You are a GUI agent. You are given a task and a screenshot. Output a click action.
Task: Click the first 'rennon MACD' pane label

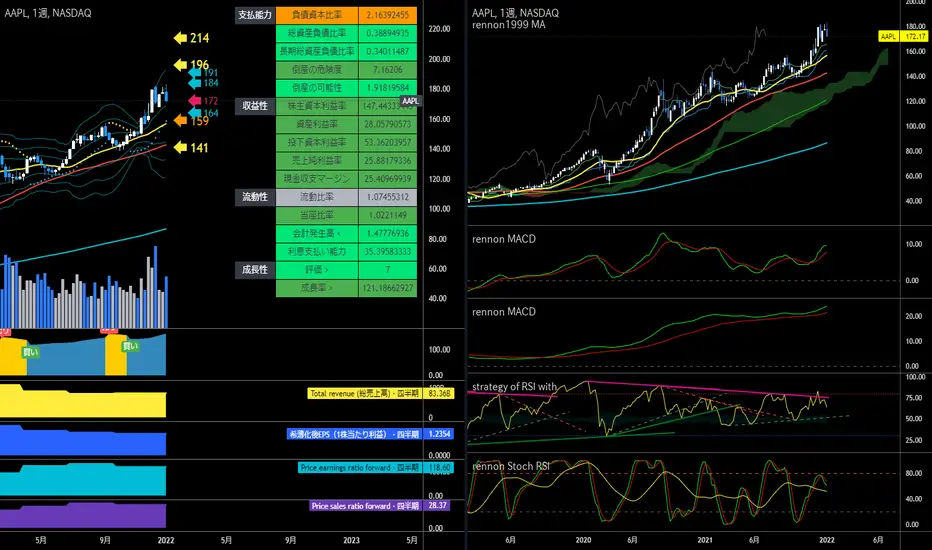tap(504, 239)
